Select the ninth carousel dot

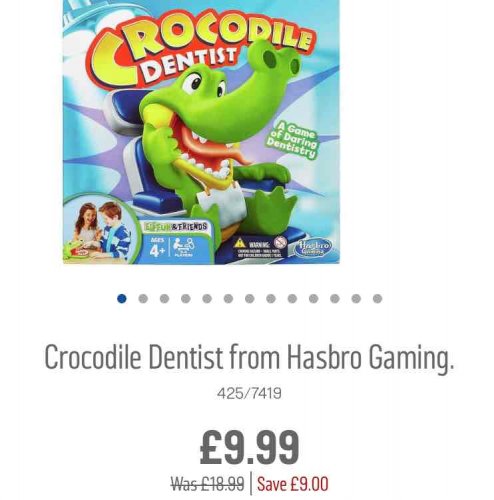[x=292, y=298]
